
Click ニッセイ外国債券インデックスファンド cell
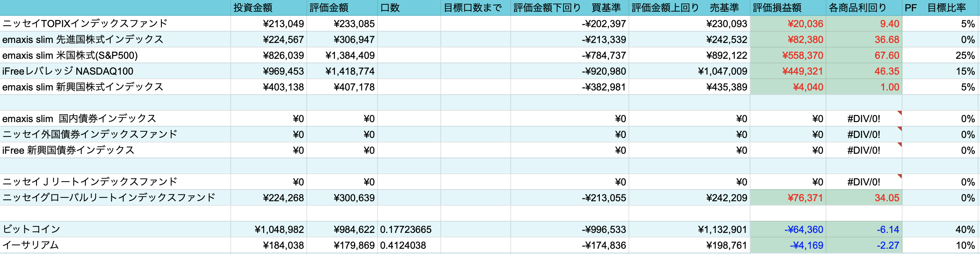pyautogui.click(x=115, y=135)
